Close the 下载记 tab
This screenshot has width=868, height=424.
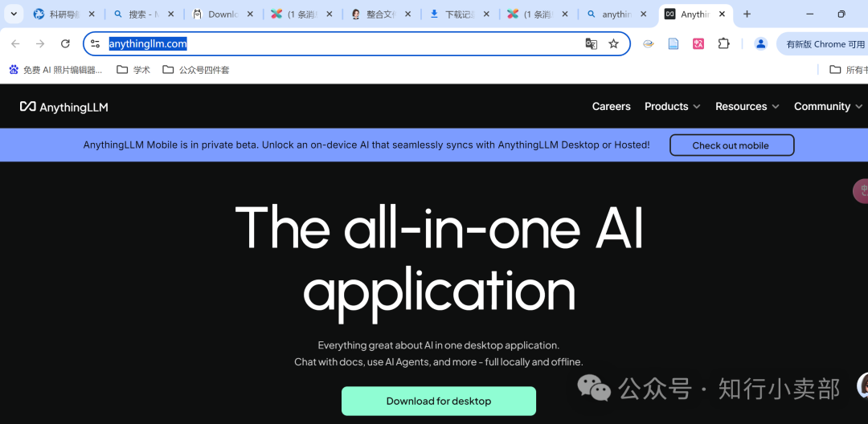(486, 14)
